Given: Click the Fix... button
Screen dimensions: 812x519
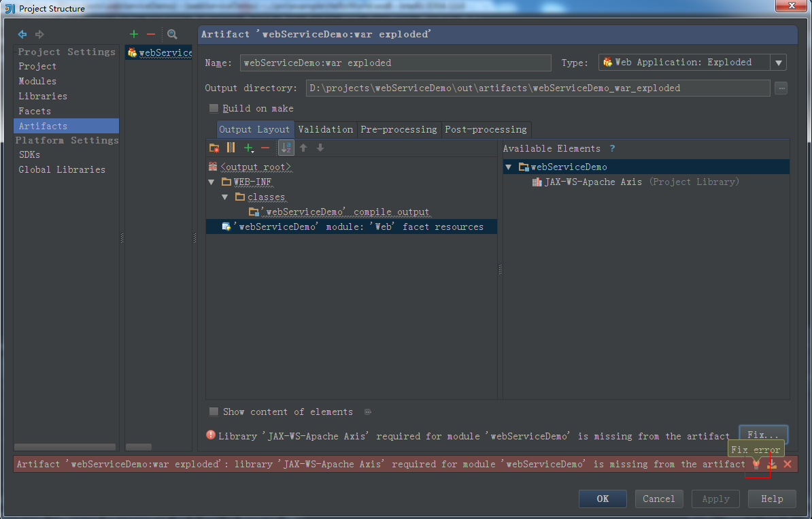Looking at the screenshot, I should 763,435.
